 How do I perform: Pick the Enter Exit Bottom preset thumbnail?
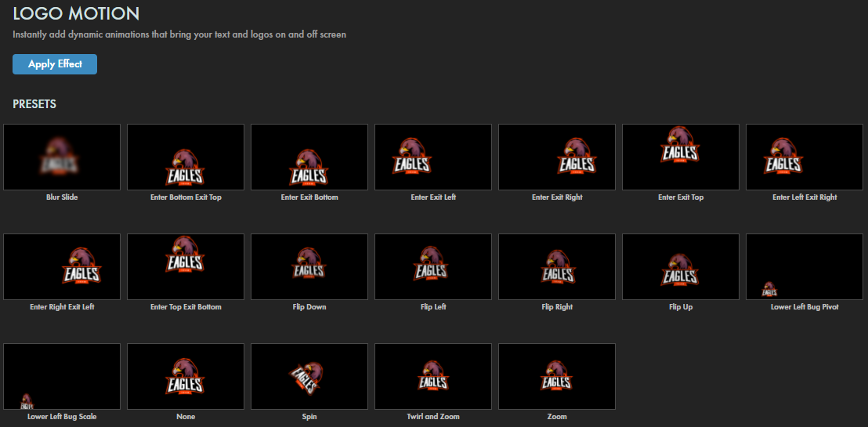(x=309, y=157)
